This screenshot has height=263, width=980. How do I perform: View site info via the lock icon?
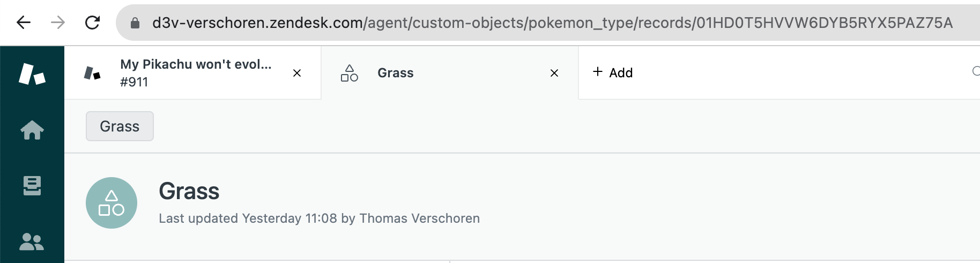[x=135, y=23]
